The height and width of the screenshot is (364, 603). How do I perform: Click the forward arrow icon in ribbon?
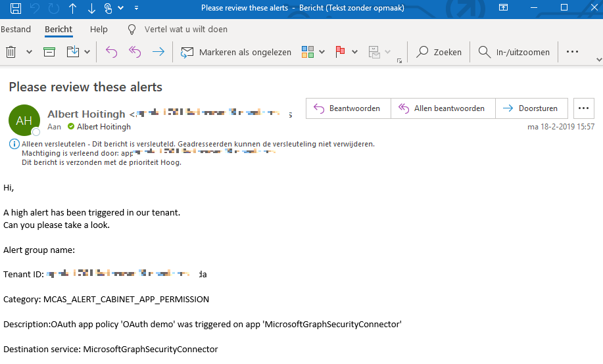158,52
